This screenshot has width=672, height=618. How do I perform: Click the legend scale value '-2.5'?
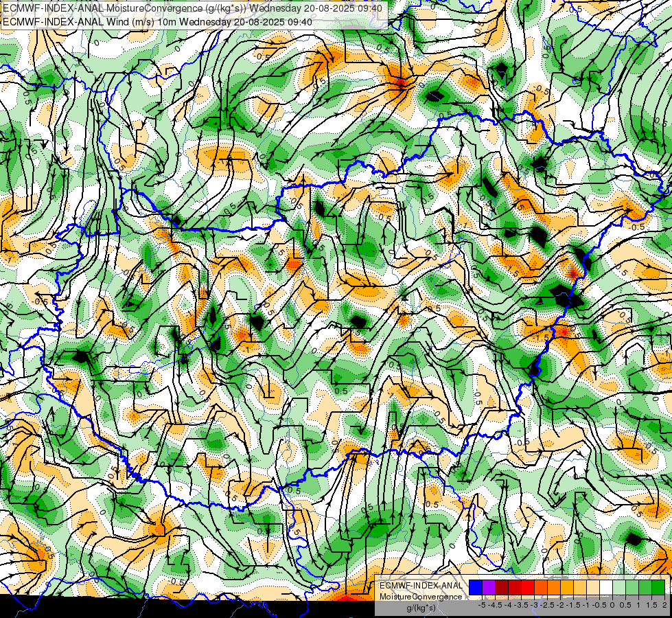(548, 605)
